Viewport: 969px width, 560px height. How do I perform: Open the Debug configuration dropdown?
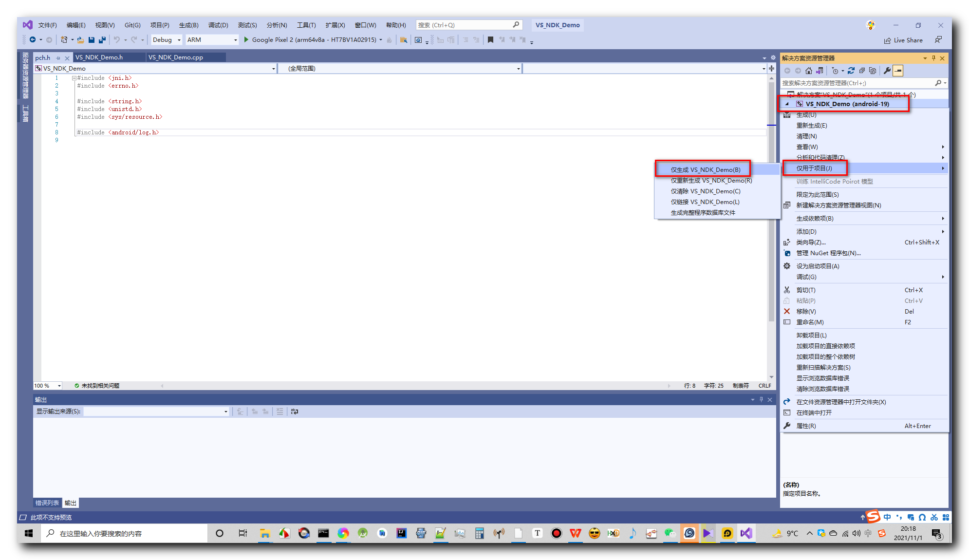pyautogui.click(x=167, y=40)
